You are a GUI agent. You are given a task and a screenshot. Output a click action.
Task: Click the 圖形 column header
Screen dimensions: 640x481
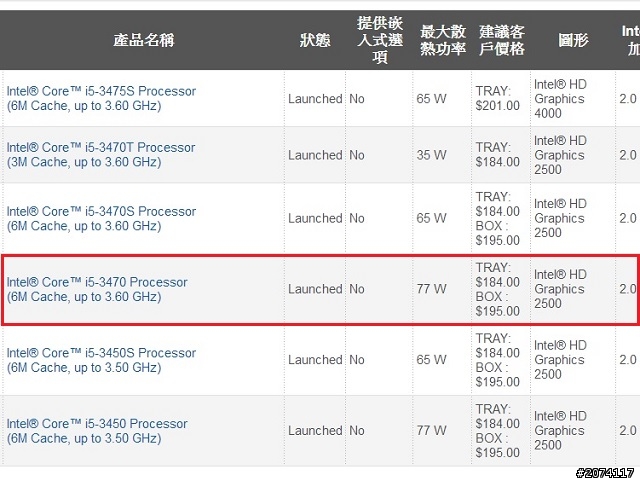[573, 40]
